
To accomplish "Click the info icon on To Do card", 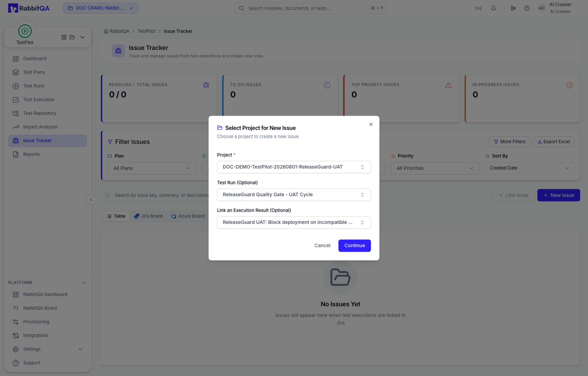I will tap(327, 85).
